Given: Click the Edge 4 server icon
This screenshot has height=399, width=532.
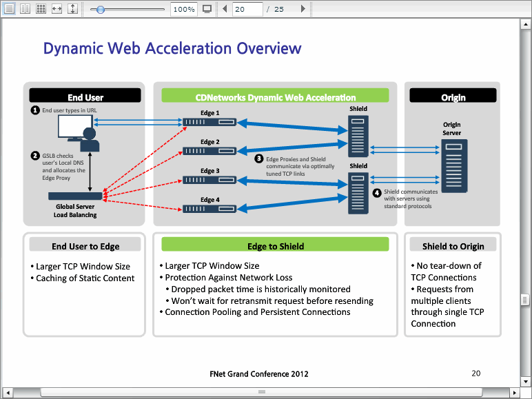Looking at the screenshot, I should point(209,209).
